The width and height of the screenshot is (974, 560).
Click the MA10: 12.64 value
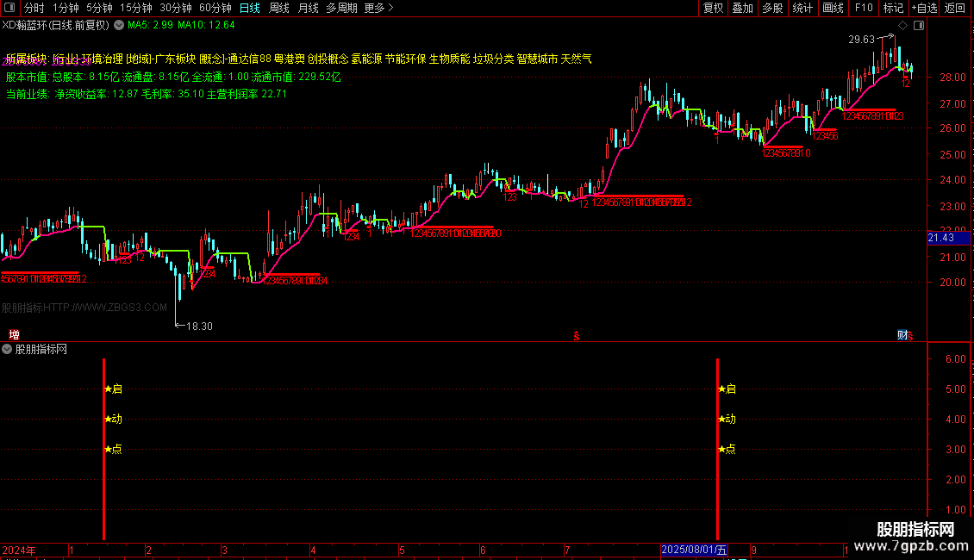coord(206,26)
